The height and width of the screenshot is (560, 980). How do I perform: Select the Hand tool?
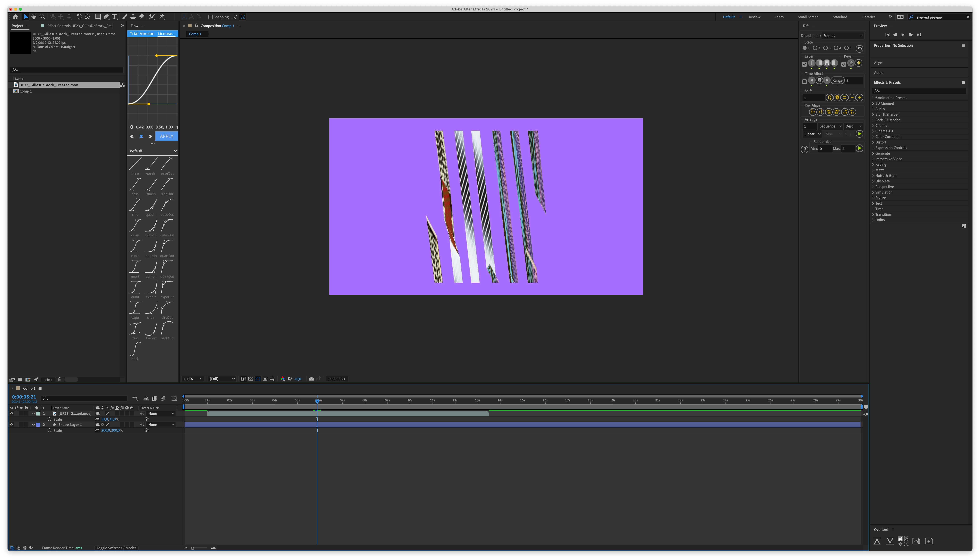tap(34, 17)
